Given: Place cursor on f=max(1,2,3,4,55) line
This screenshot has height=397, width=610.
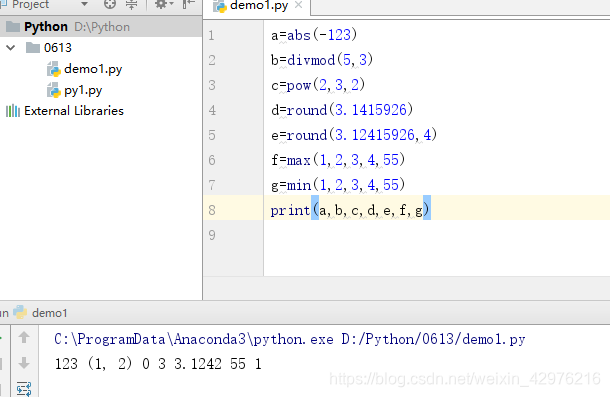Looking at the screenshot, I should pos(338,160).
